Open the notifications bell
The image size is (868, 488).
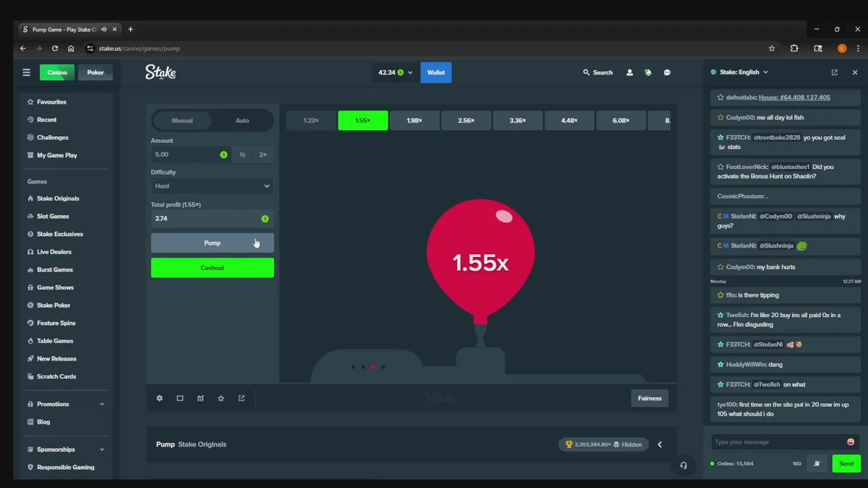[x=648, y=73]
